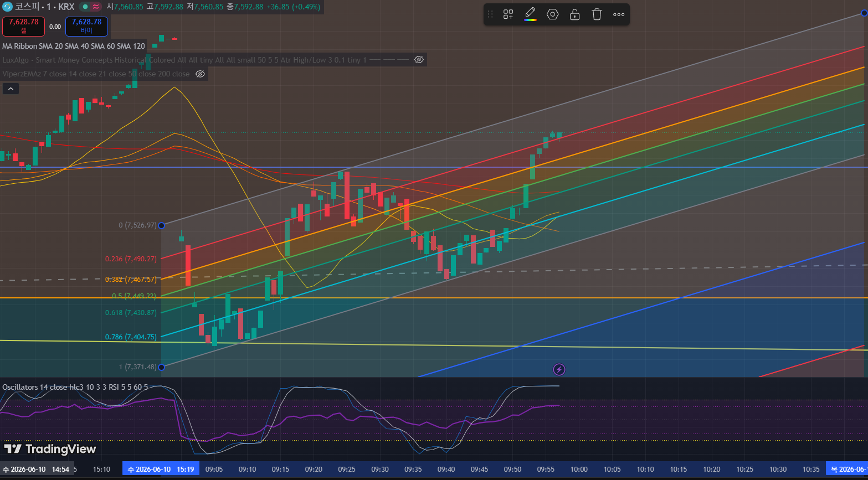Click the toolbar drag handle dots

(490, 14)
